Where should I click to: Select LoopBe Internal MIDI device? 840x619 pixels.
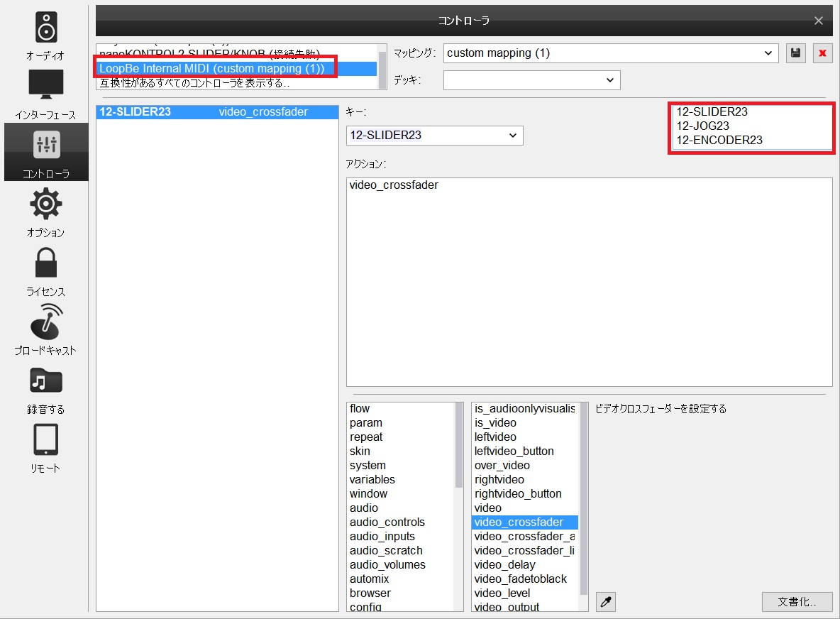point(237,69)
